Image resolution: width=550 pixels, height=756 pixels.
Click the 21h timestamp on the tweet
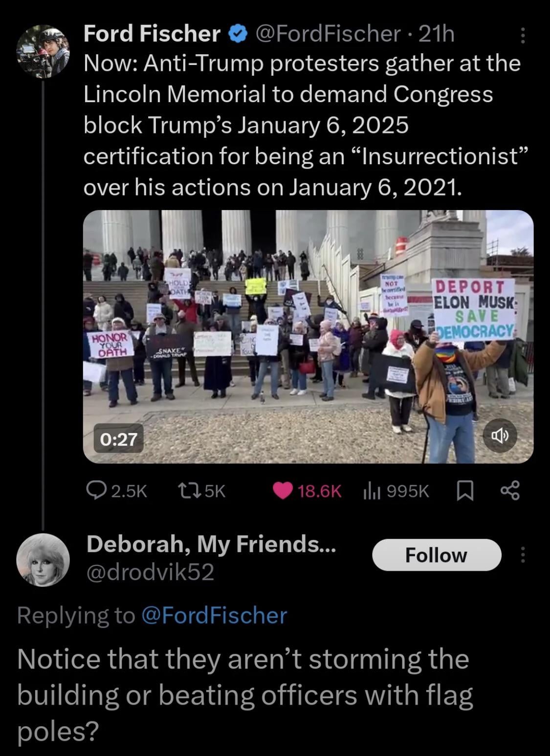[437, 34]
